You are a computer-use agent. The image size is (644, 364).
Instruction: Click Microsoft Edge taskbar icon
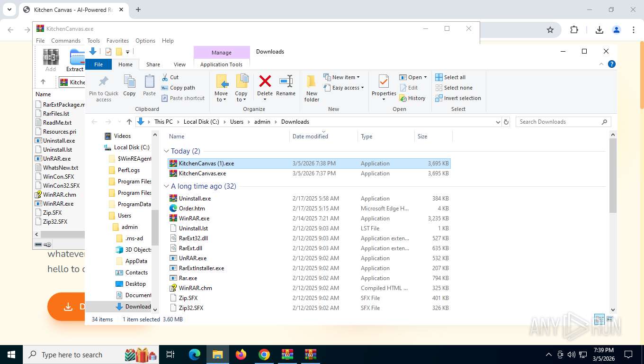point(195,355)
